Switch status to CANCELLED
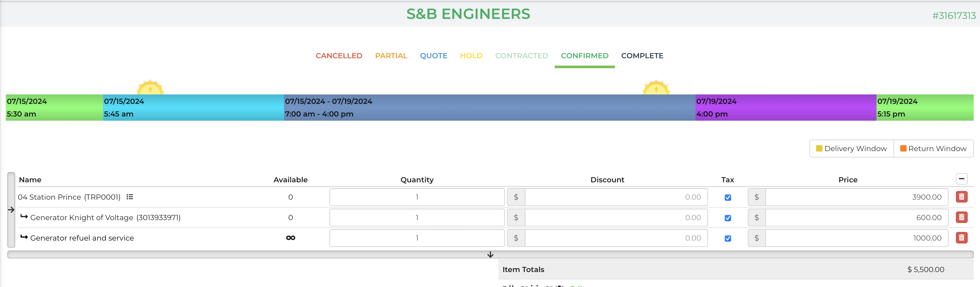This screenshot has height=287, width=980. (x=339, y=56)
